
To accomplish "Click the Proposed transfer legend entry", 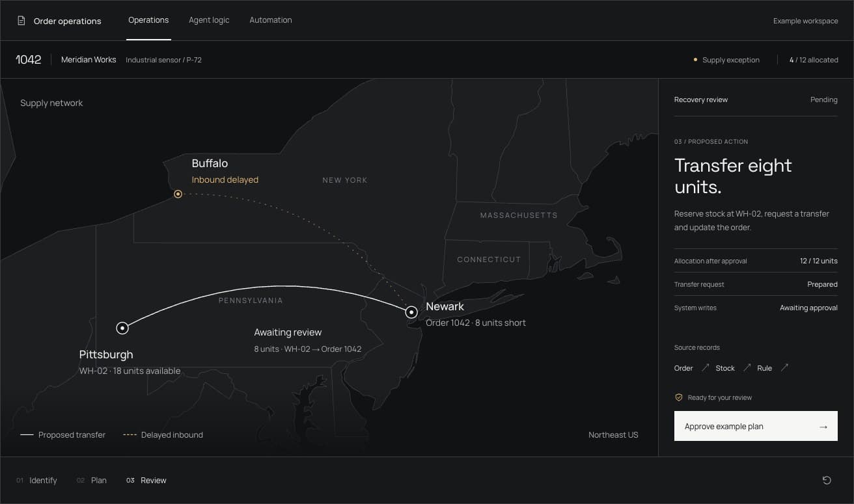I will tap(62, 434).
